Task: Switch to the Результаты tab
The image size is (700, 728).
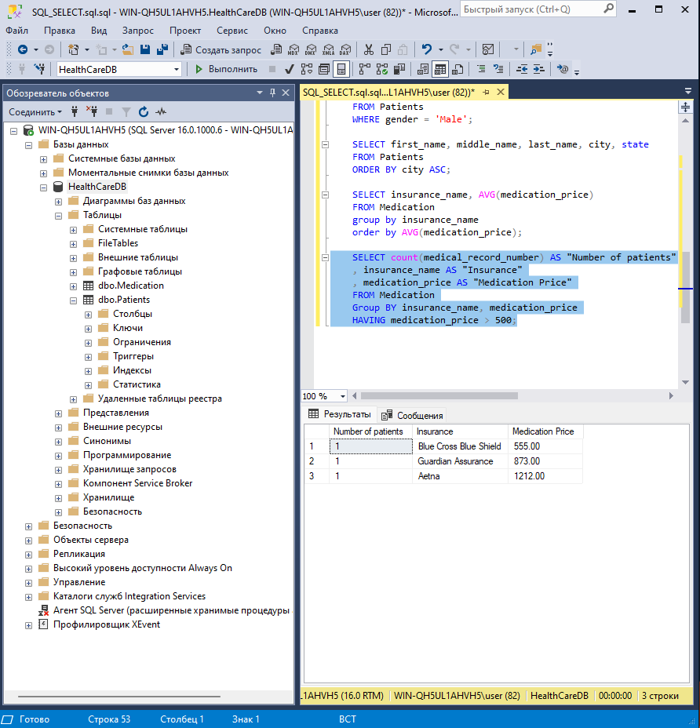Action: (340, 414)
